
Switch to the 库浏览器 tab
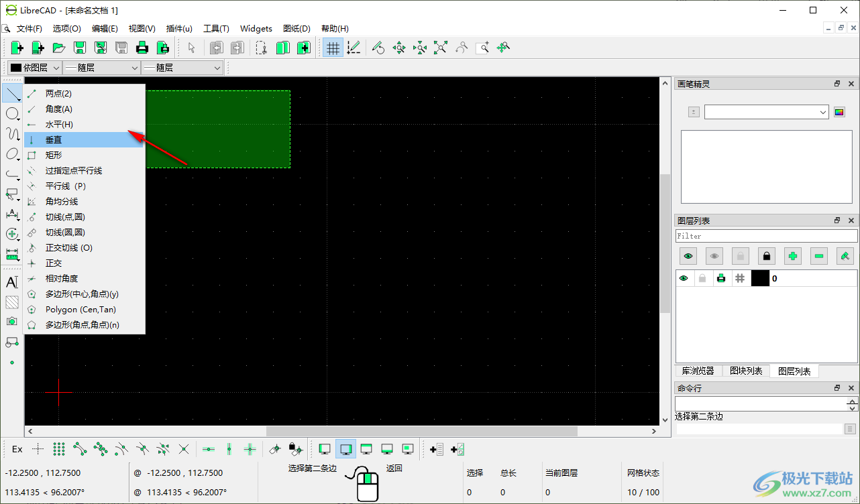tap(698, 371)
